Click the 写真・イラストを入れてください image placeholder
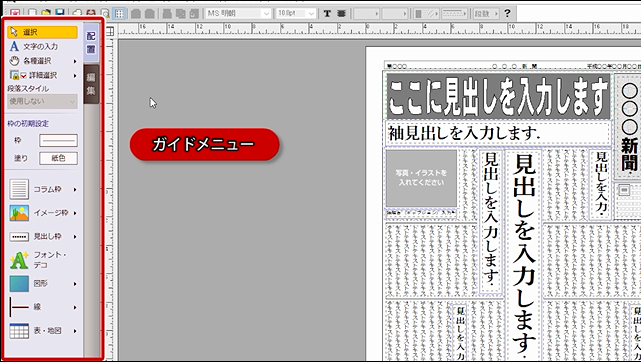641x362 pixels. (x=421, y=178)
